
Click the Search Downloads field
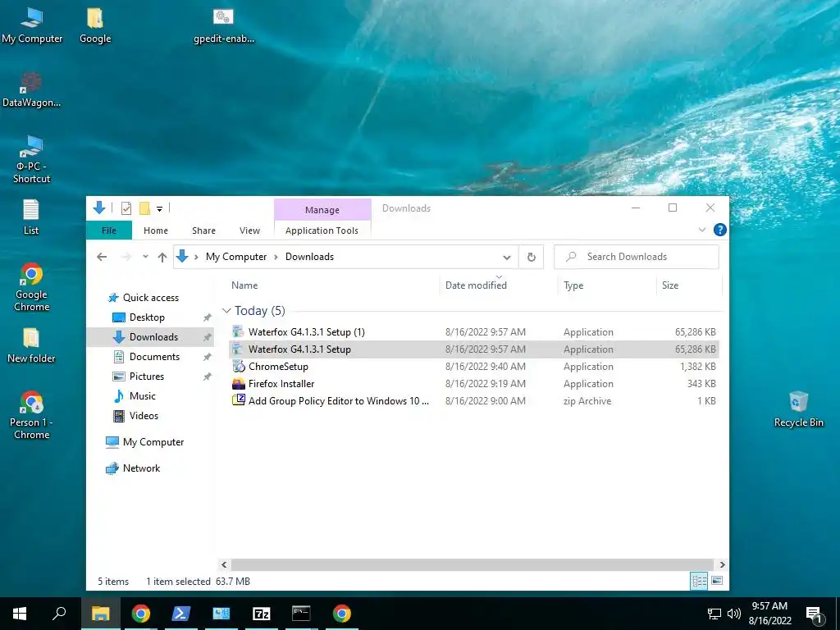(x=637, y=257)
